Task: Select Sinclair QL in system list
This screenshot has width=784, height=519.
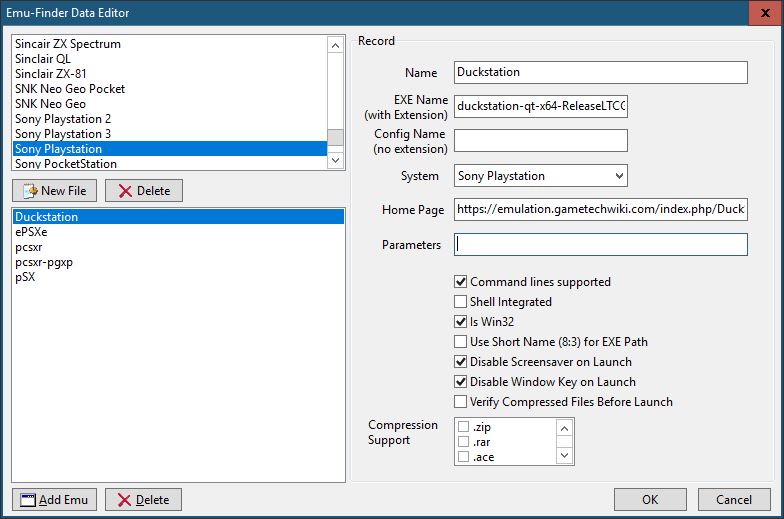Action: [x=170, y=58]
